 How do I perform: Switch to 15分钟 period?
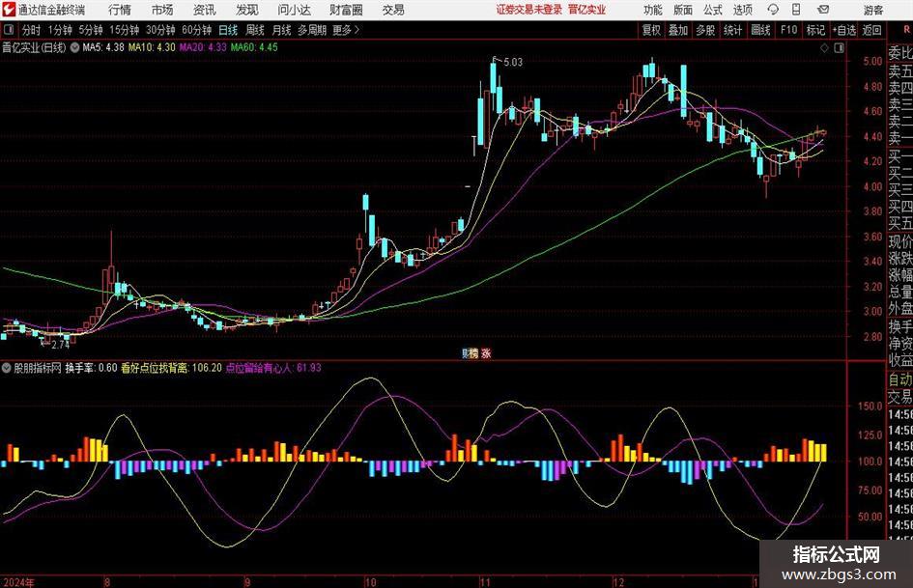pyautogui.click(x=125, y=30)
